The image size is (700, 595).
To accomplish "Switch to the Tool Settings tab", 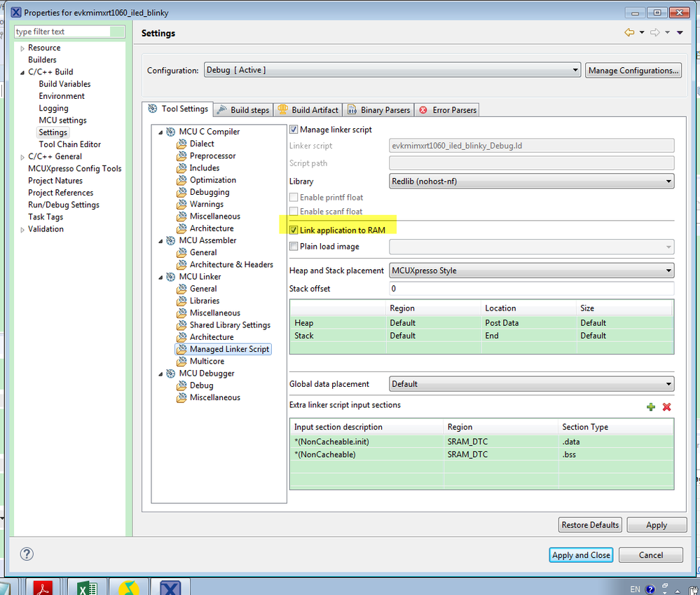I will tap(178, 109).
